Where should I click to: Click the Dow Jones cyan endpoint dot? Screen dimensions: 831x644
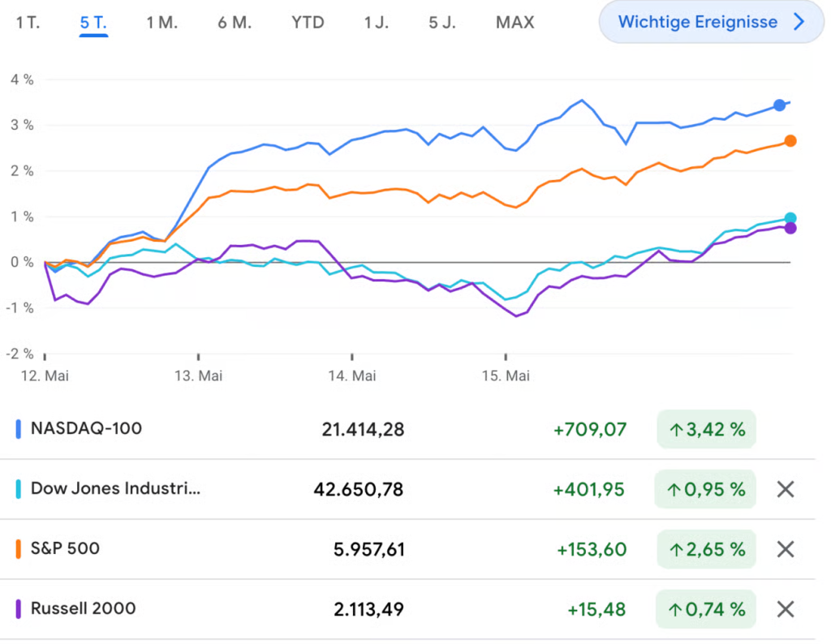point(790,218)
